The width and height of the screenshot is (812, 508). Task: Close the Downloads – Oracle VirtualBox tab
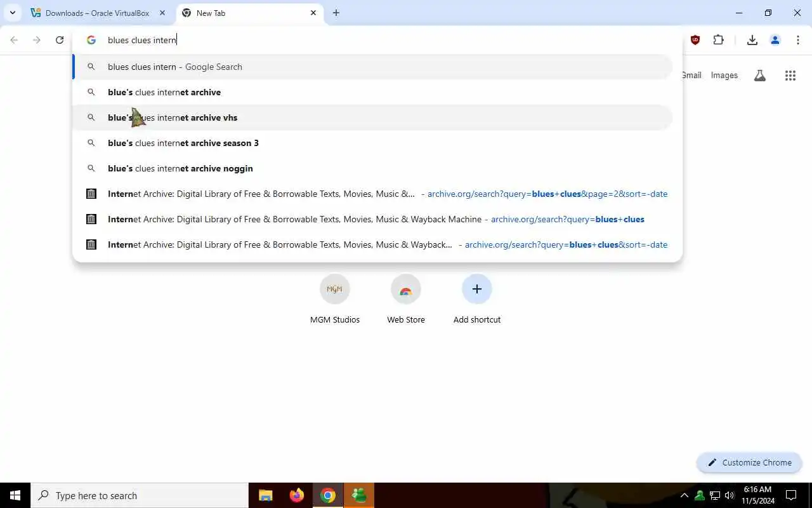click(162, 13)
